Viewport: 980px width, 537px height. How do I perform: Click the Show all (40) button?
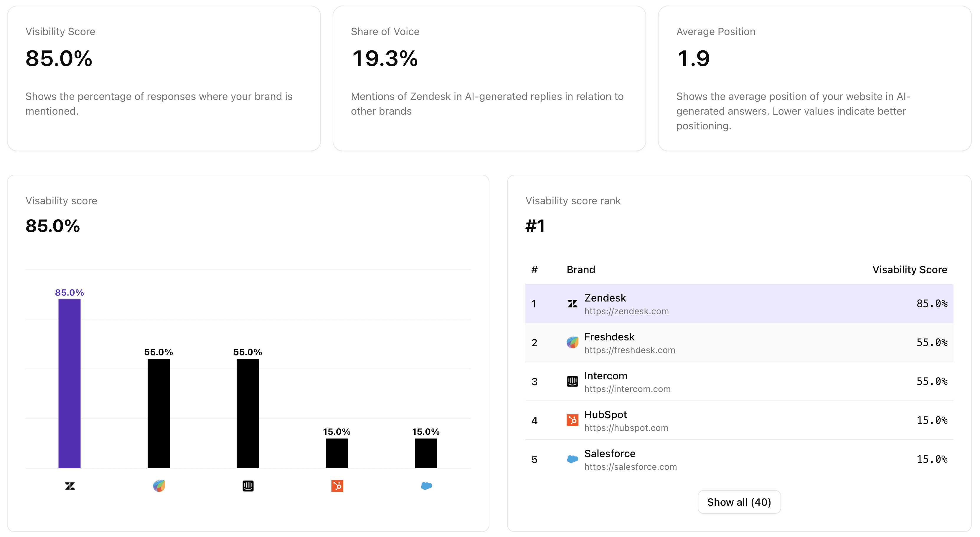click(x=739, y=502)
